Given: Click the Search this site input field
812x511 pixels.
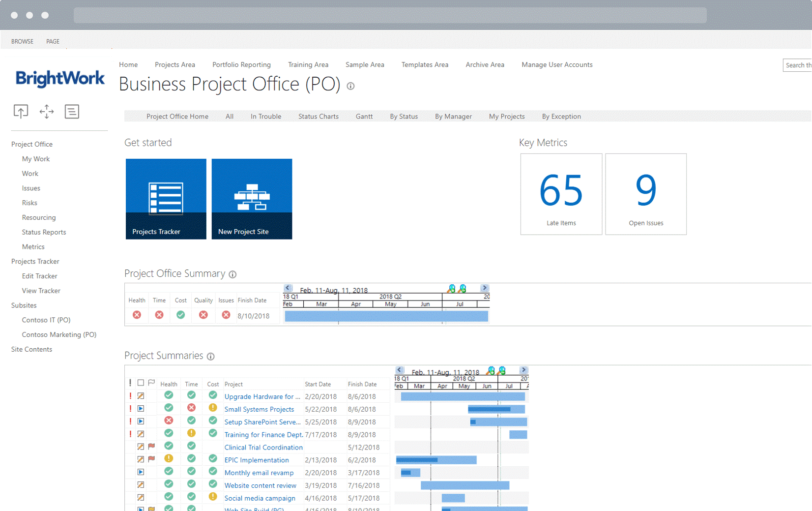Looking at the screenshot, I should (x=797, y=65).
